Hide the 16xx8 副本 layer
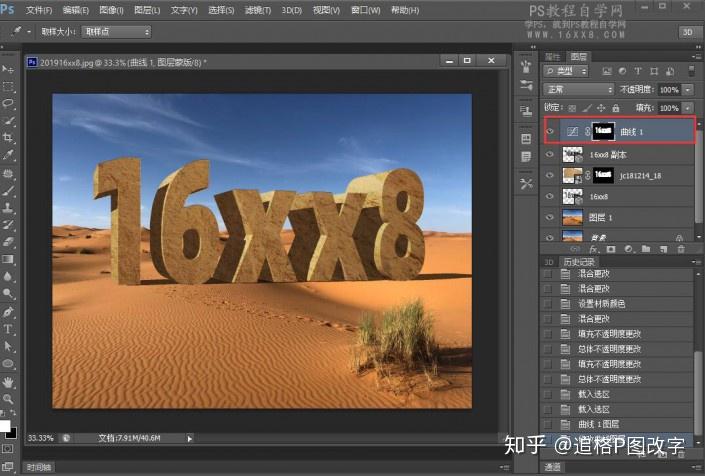Viewport: 705px width, 476px height. pyautogui.click(x=550, y=154)
